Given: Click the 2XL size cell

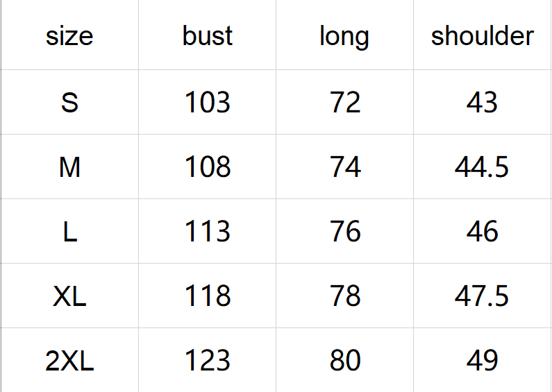Looking at the screenshot, I should coord(69,361).
